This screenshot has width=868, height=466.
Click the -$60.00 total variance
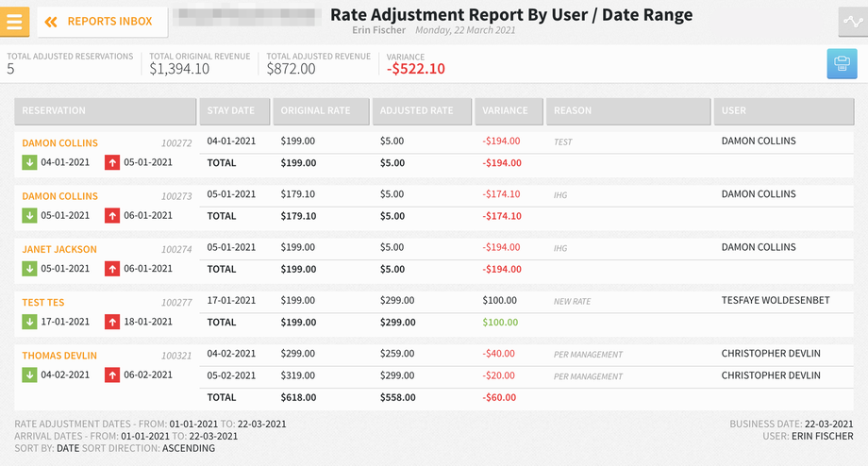[x=499, y=398]
